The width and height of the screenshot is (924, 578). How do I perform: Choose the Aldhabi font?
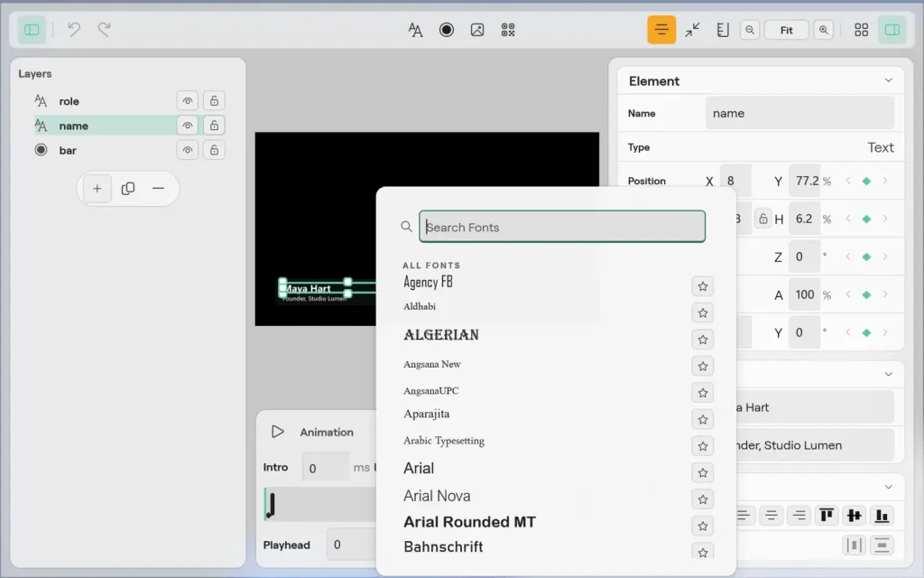[420, 307]
